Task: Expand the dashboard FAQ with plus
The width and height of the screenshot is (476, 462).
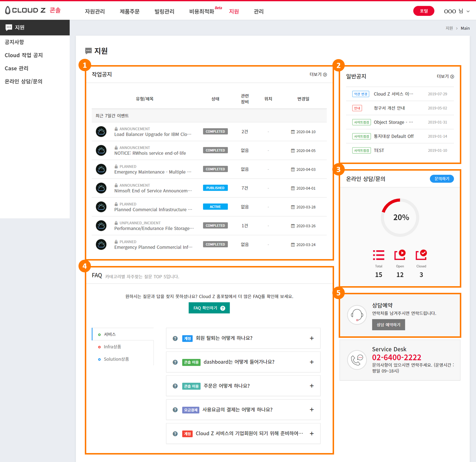Action: tap(312, 362)
